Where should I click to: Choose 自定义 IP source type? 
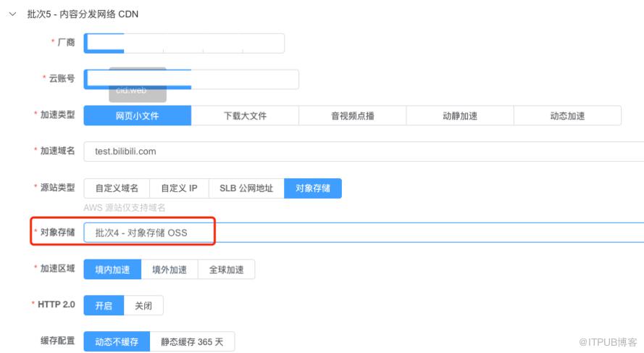coord(179,188)
